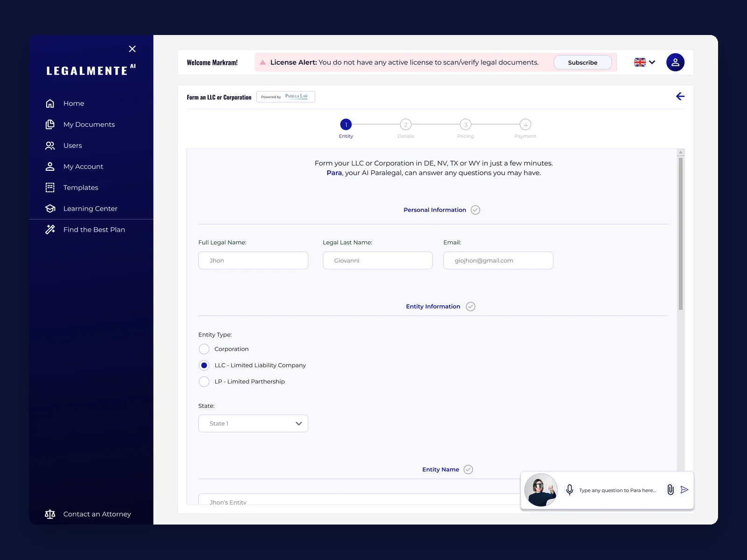Viewport: 747px width, 560px height.
Task: Select the LP - Limited Parthership radio
Action: (x=204, y=382)
